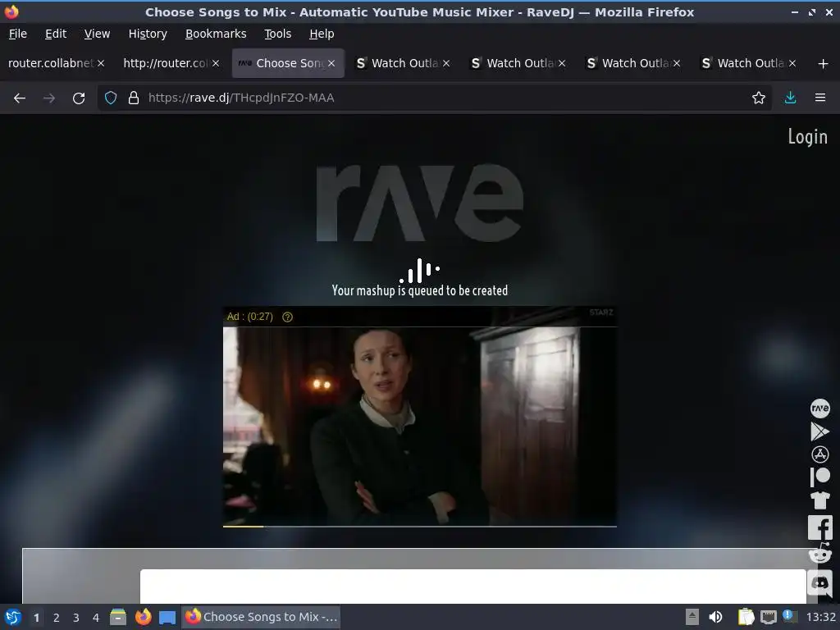Click the show desktop taskbar icon
This screenshot has height=630, width=840.
tap(167, 618)
